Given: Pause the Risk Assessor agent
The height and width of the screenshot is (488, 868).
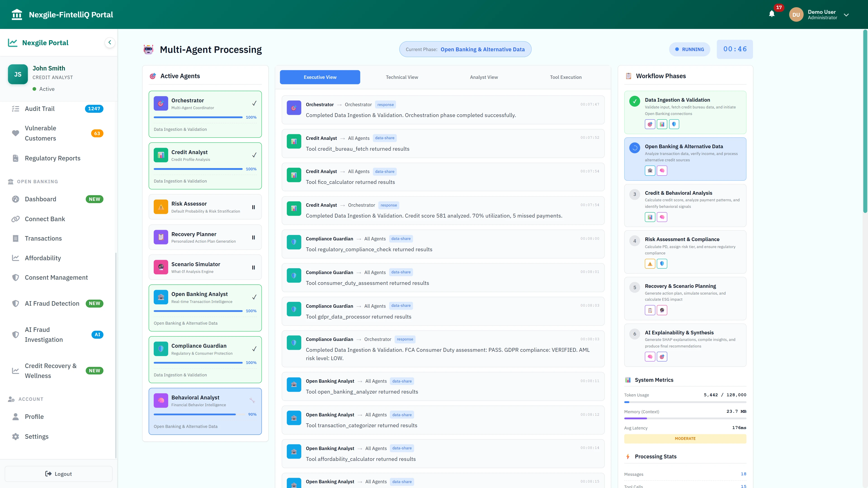Looking at the screenshot, I should pyautogui.click(x=253, y=207).
